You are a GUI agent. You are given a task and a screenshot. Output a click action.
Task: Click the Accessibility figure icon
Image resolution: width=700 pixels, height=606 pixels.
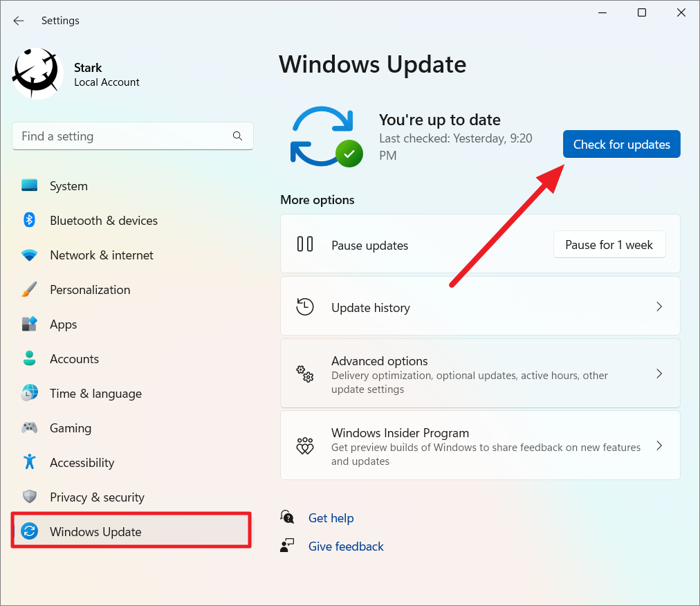[30, 461]
